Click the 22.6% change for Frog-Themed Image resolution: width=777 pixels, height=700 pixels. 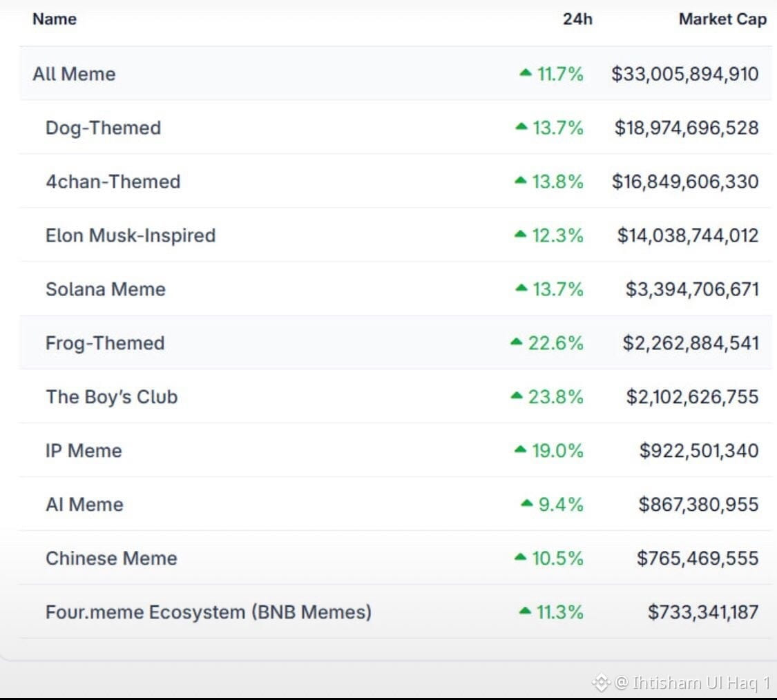click(546, 343)
